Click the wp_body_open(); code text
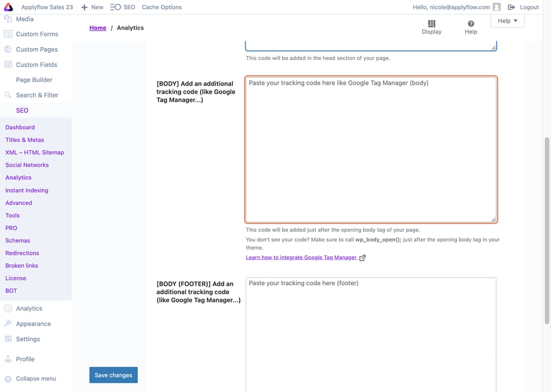Viewport: 551px width, 392px height. pyautogui.click(x=378, y=239)
